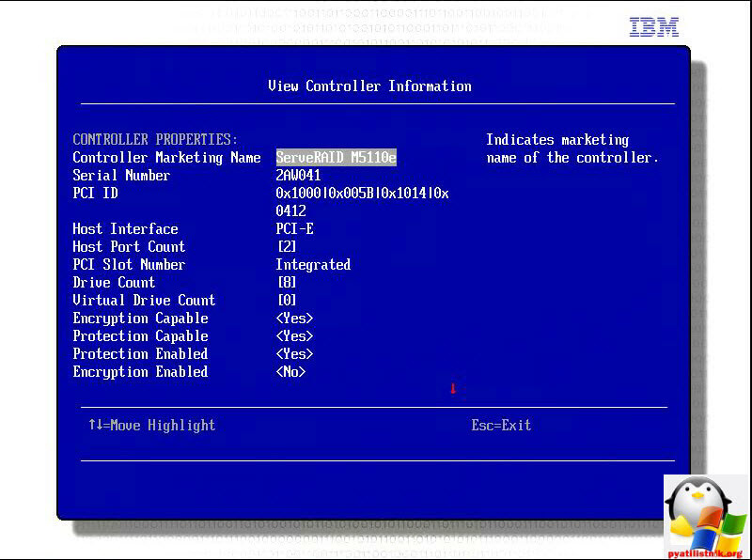Open the Protection Capable <Yes> selector
The width and height of the screenshot is (752, 560).
pos(294,336)
